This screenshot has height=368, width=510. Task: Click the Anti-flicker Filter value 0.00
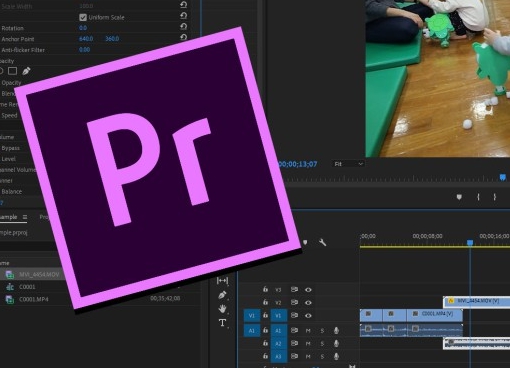(x=84, y=50)
